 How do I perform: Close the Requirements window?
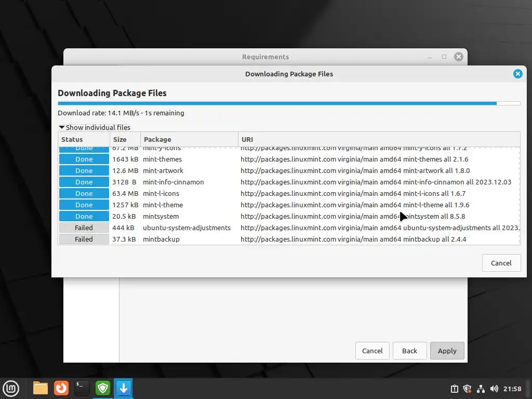click(458, 57)
